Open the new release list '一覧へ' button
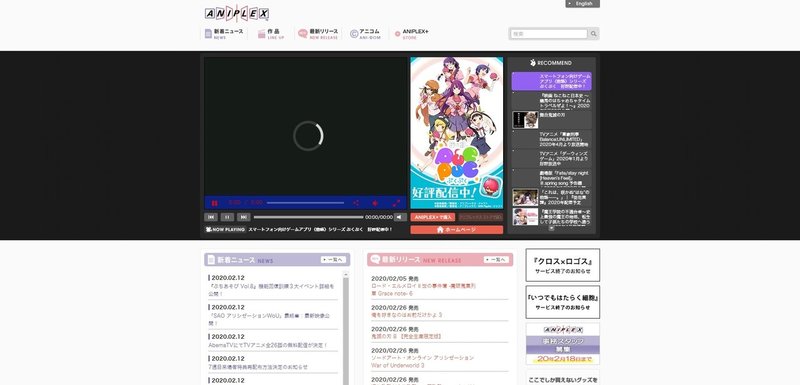 496,260
